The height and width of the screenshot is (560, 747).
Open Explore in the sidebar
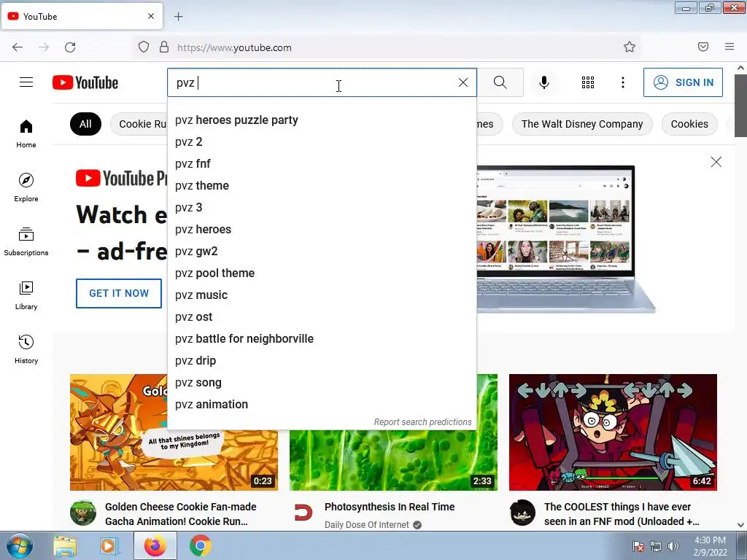26,187
